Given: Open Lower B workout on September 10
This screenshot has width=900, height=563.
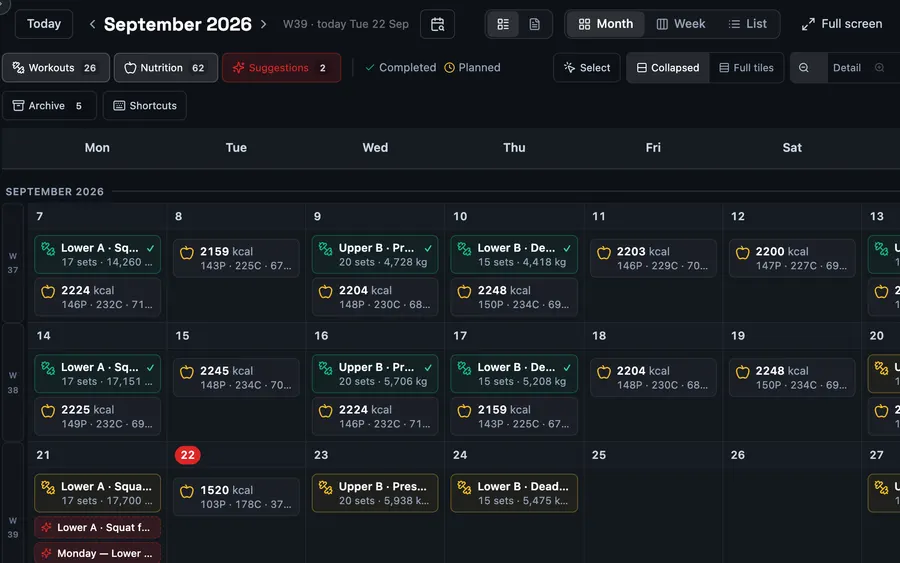Looking at the screenshot, I should coord(514,254).
